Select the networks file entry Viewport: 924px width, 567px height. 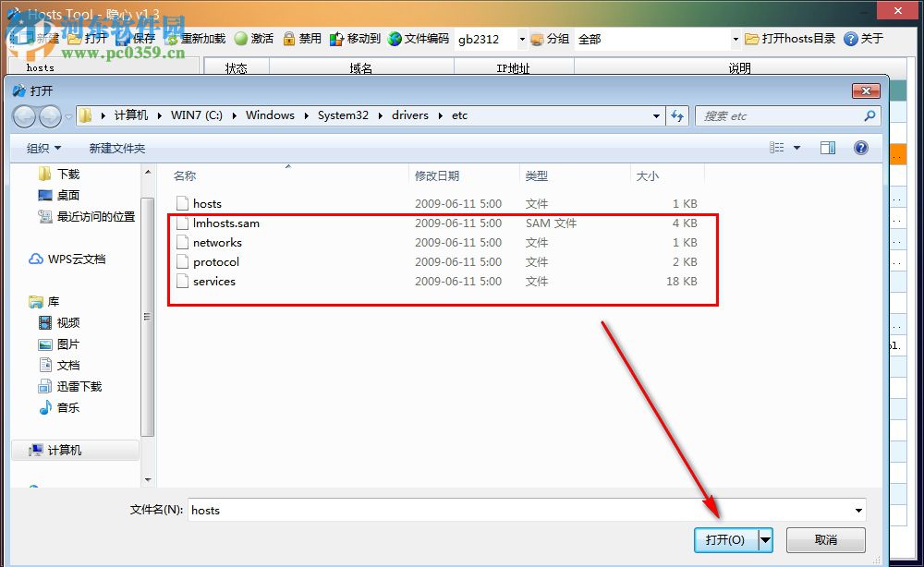coord(218,242)
